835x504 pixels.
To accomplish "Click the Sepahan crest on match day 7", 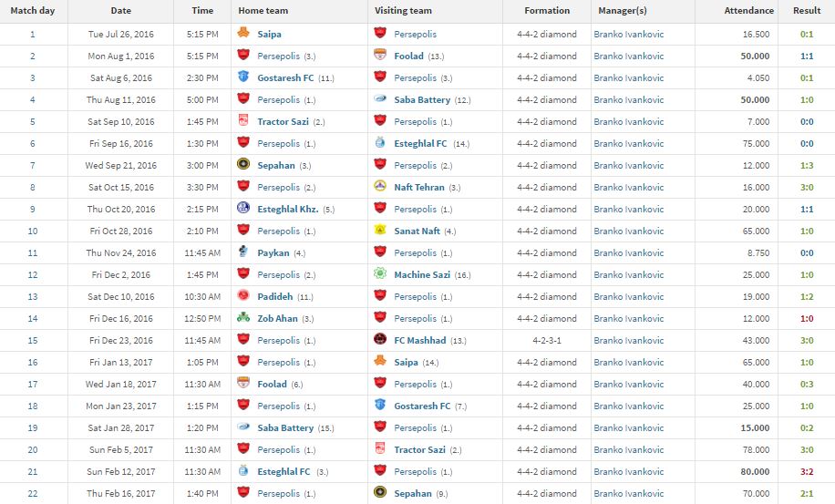I will 243,164.
